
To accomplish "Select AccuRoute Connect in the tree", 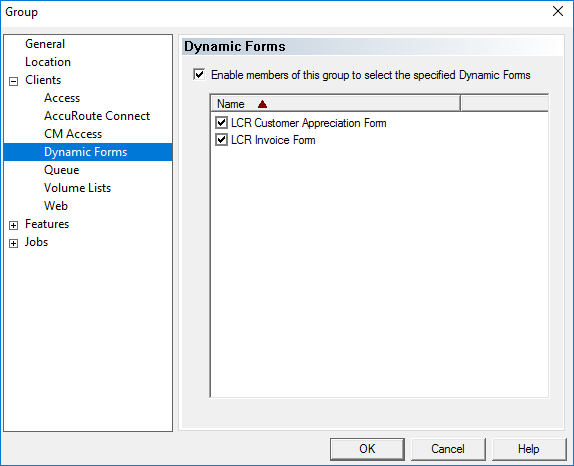I will [97, 116].
